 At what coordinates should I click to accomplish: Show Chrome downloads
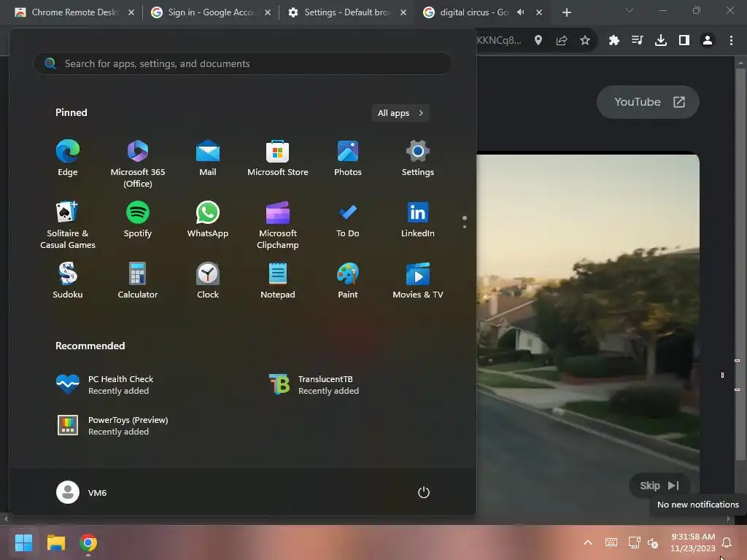[661, 41]
